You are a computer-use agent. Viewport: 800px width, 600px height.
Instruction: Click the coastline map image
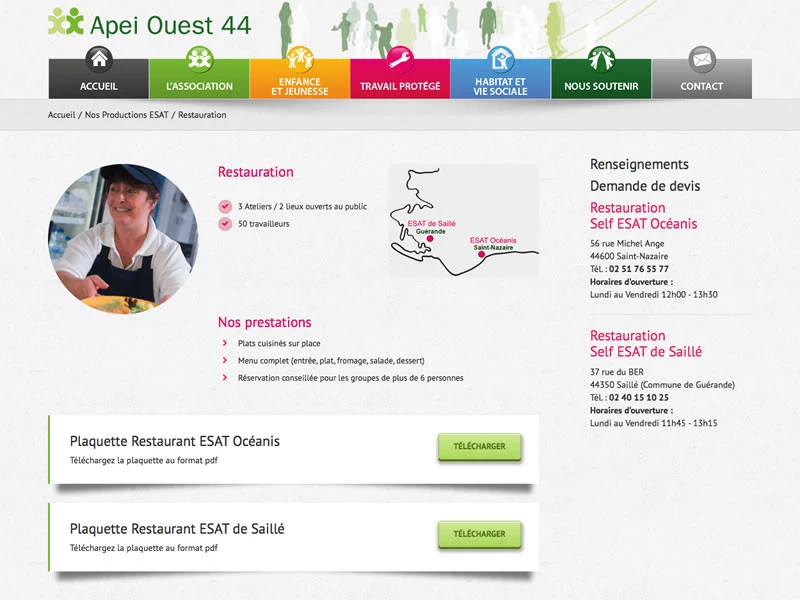pyautogui.click(x=463, y=220)
